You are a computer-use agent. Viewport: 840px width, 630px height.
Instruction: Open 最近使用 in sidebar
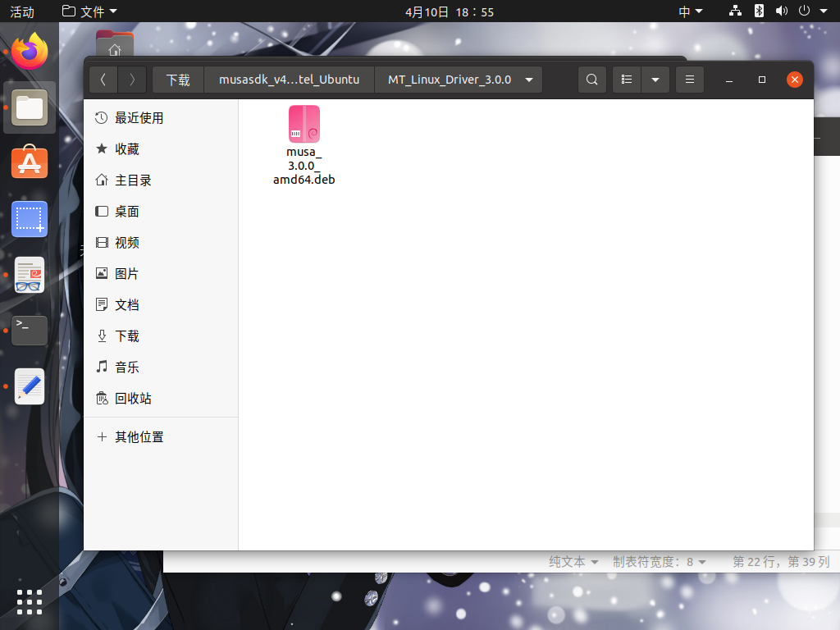click(139, 118)
